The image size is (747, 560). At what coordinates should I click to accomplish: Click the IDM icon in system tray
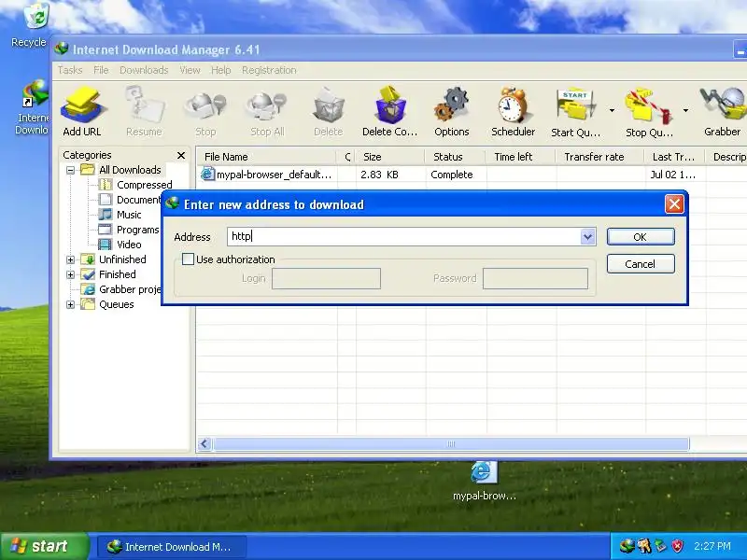click(627, 546)
